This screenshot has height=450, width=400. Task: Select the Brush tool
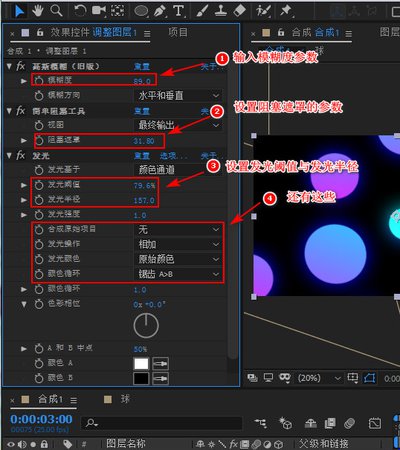point(202,11)
